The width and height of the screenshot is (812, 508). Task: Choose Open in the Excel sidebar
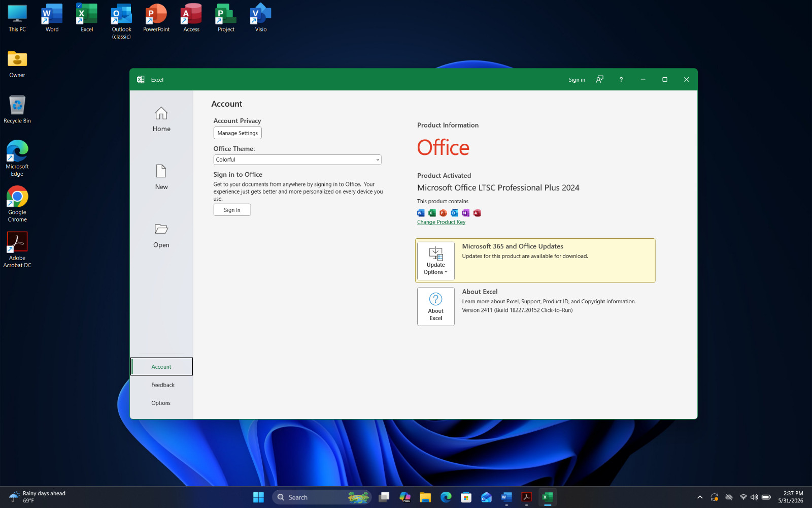[161, 236]
